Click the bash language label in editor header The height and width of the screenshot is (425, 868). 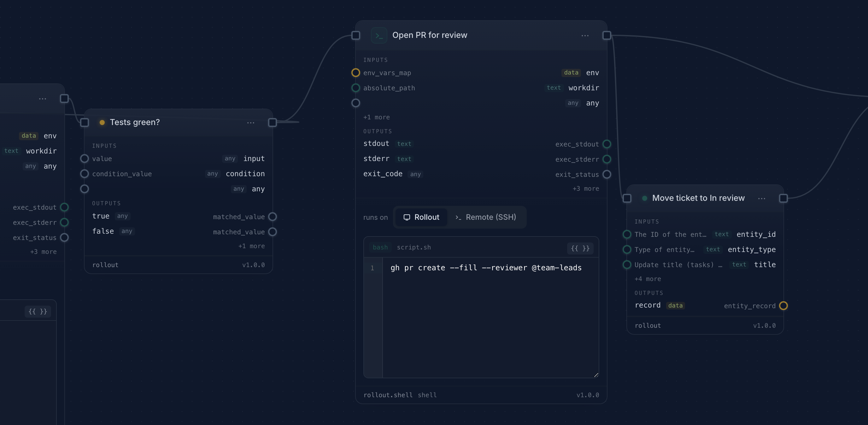pyautogui.click(x=380, y=247)
